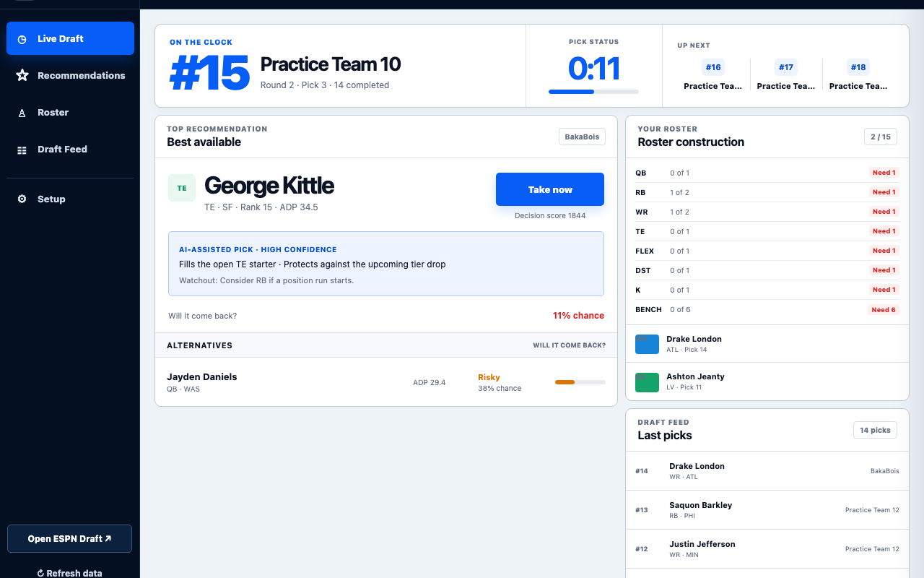Click the ADP 29.4 value

pyautogui.click(x=430, y=382)
